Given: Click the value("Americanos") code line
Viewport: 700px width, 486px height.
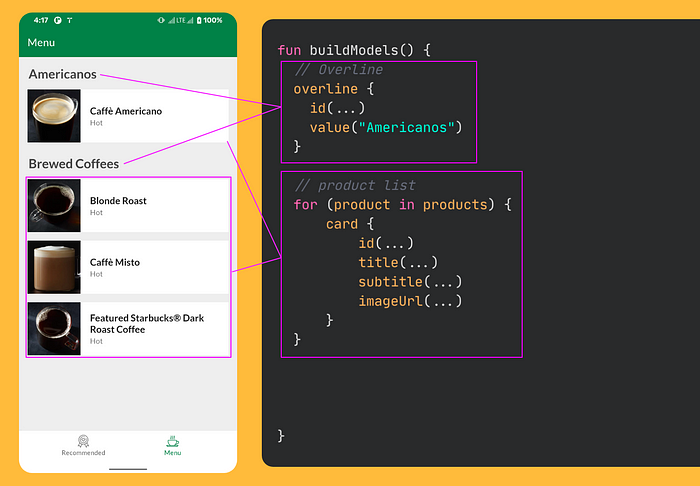Looking at the screenshot, I should click(386, 128).
